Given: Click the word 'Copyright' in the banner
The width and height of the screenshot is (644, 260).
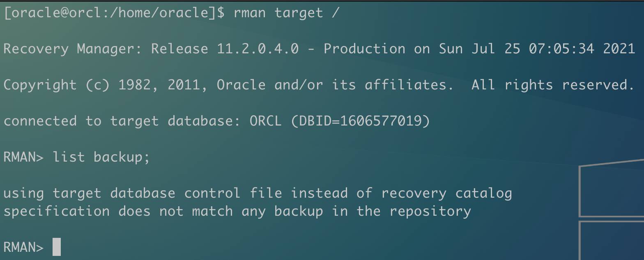Looking at the screenshot, I should pyautogui.click(x=40, y=85).
